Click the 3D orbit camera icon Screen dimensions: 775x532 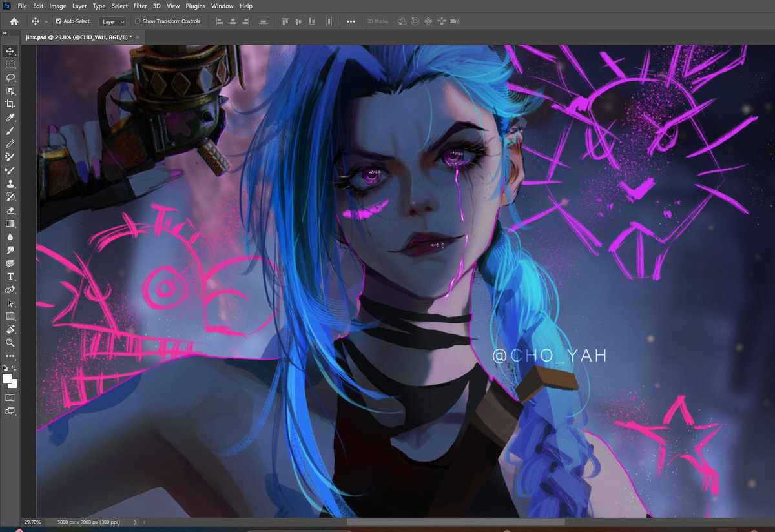pyautogui.click(x=402, y=21)
